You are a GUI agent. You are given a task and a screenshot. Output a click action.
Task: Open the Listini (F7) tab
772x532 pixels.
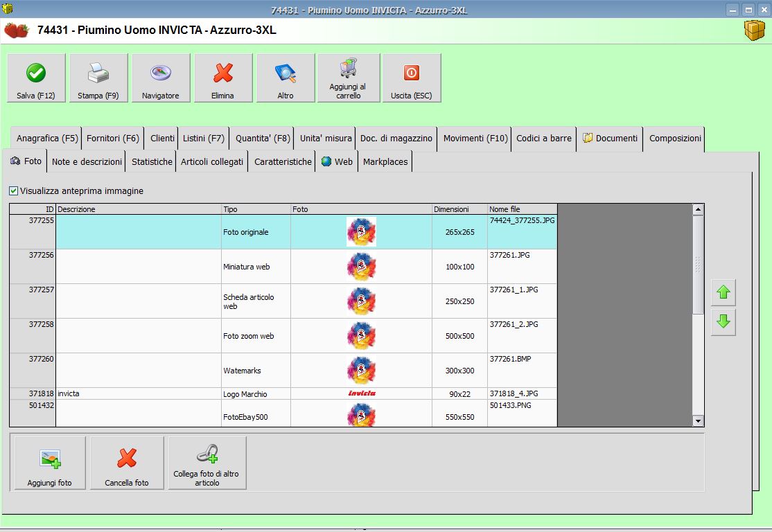[x=203, y=139]
